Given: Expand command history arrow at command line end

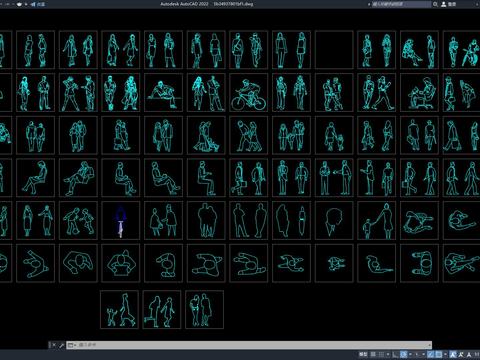Looking at the screenshot, I should click(x=430, y=345).
